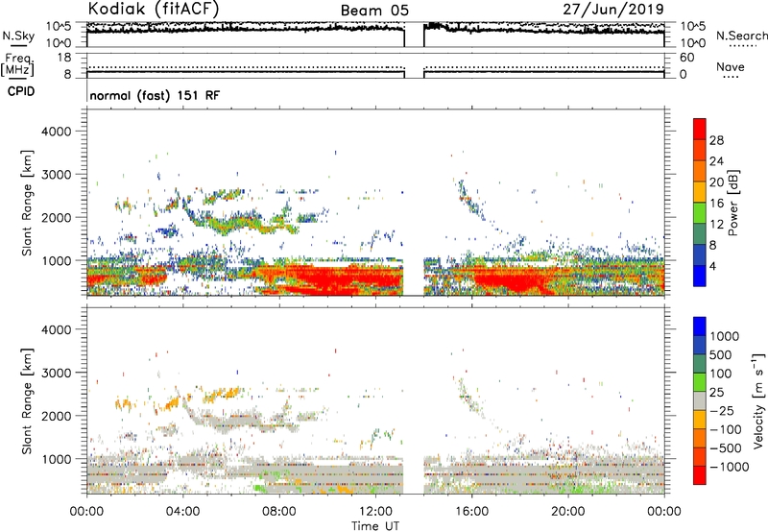Screen dimensions: 768x532
Task: Click the dotted line sample under 'N.Search'
Action: [742, 45]
